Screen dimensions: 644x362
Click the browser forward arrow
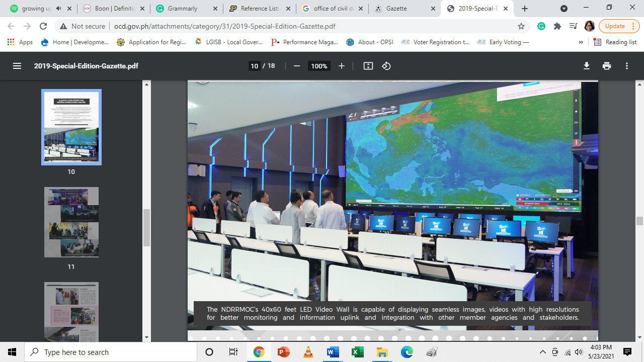(27, 26)
